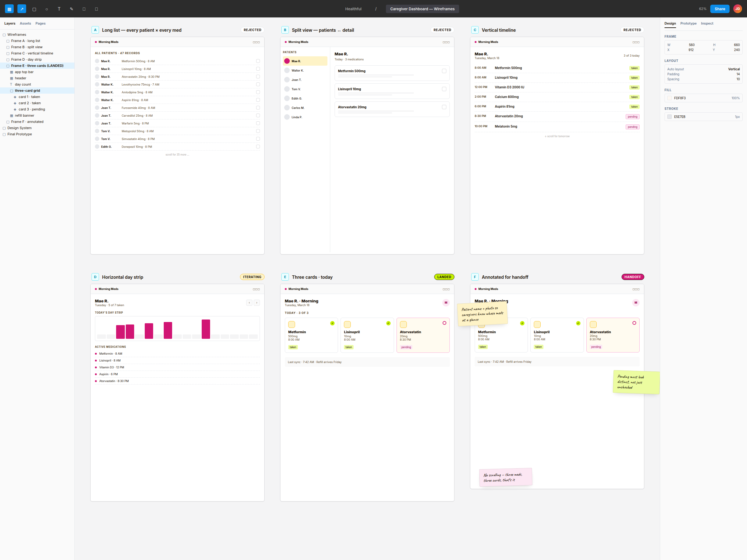This screenshot has height=560, width=747.
Task: Select the Move arrow tool
Action: coord(21,9)
